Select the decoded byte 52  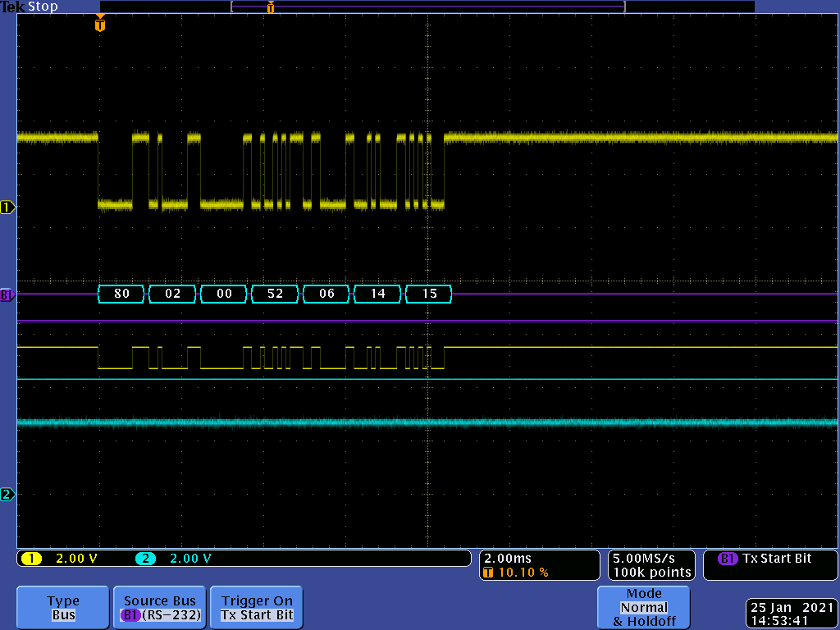[275, 294]
